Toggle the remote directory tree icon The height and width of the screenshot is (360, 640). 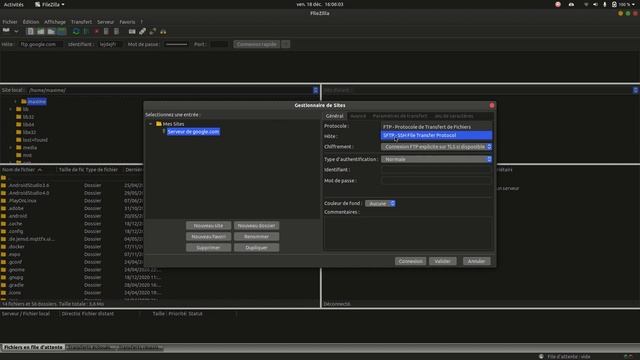[51, 31]
